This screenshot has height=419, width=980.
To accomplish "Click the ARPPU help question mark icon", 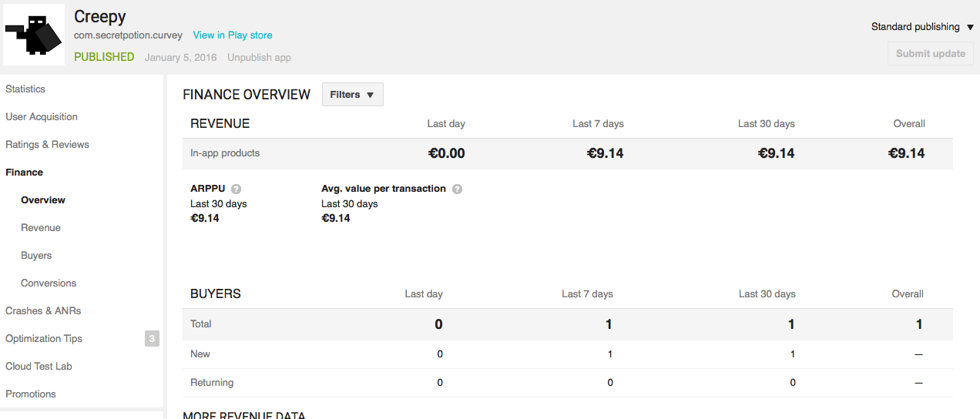I will point(237,189).
